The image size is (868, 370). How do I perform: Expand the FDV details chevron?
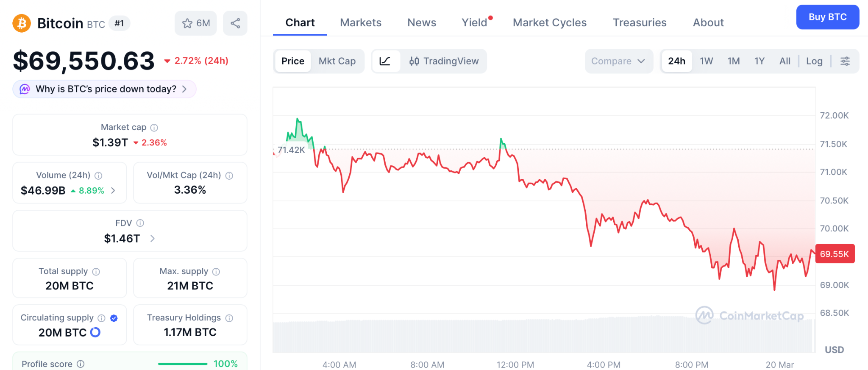tap(153, 238)
